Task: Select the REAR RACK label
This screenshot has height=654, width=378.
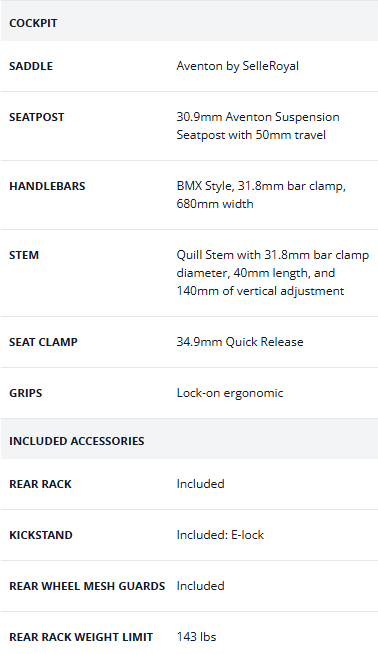Action: click(x=40, y=484)
